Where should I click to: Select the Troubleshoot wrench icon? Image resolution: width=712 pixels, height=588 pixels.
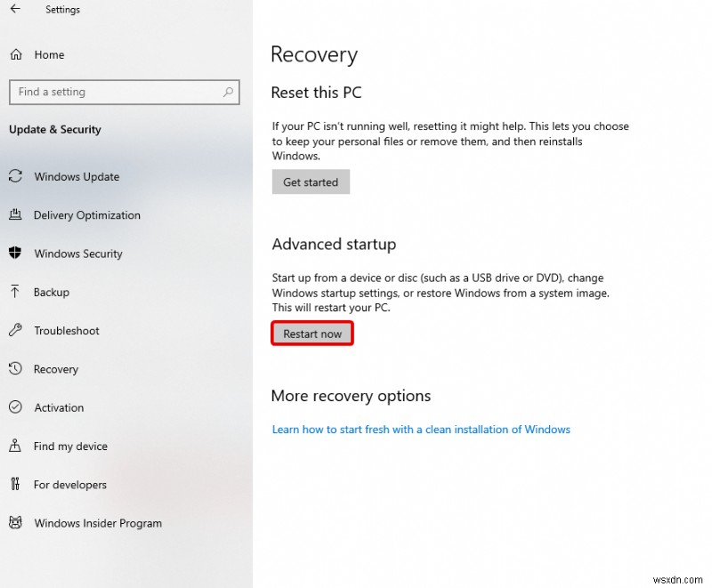click(x=15, y=330)
